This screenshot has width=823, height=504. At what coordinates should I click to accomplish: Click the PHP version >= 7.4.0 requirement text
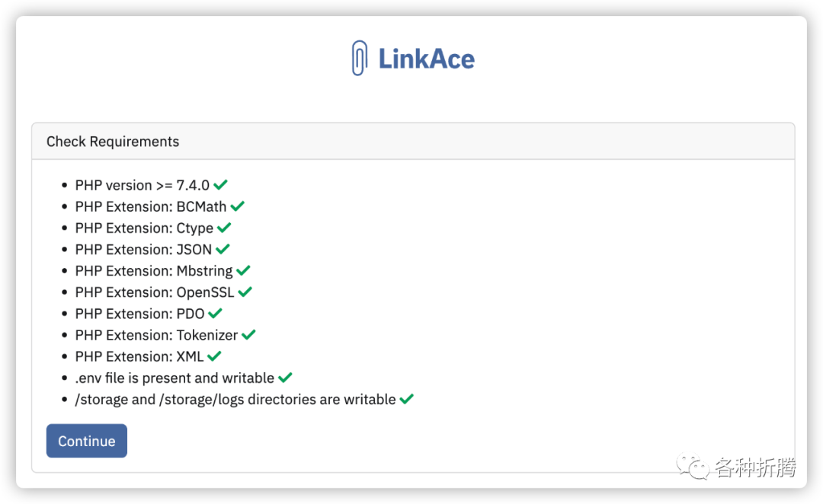pyautogui.click(x=142, y=185)
